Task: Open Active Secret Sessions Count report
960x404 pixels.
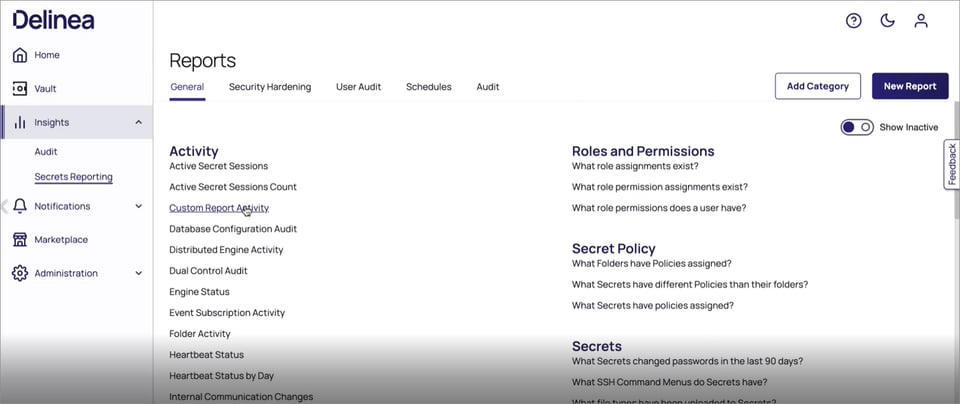Action: (x=233, y=187)
